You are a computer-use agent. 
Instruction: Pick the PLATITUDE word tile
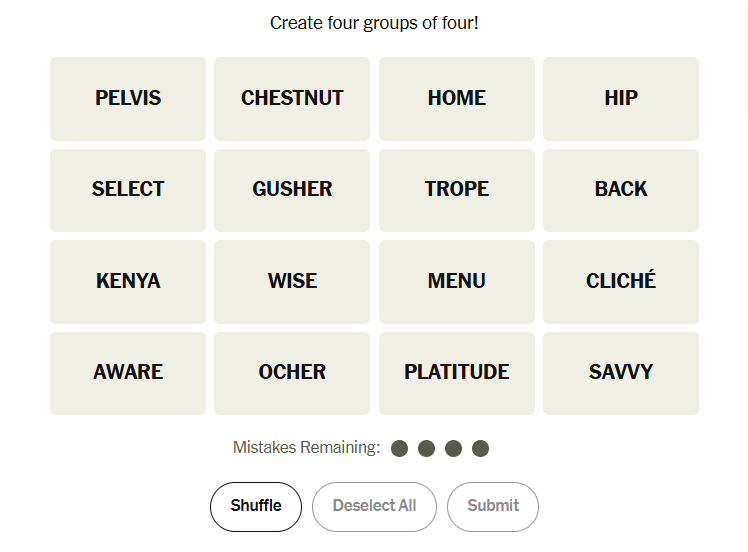pos(457,373)
